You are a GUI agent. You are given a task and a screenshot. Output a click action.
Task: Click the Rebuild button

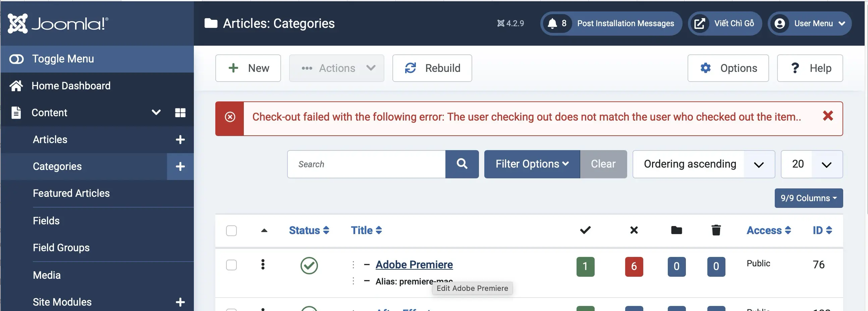432,68
